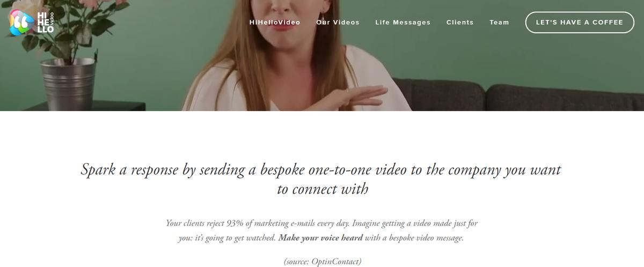
Task: Click the LET'S HAVE A COFFEE button
Action: click(580, 23)
